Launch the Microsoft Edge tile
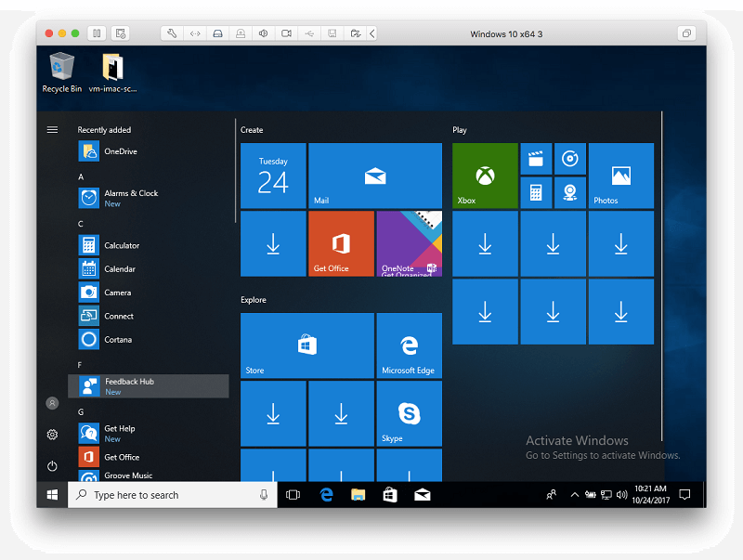 click(410, 345)
